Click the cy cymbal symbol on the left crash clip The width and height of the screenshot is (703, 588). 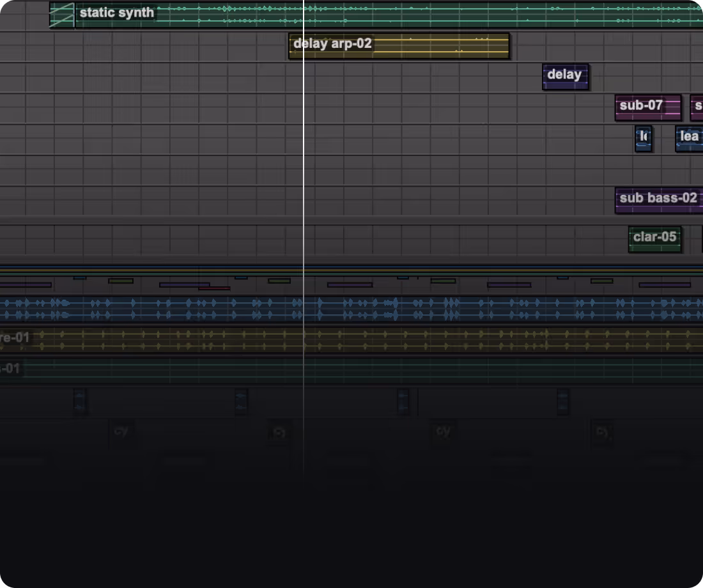click(x=121, y=431)
